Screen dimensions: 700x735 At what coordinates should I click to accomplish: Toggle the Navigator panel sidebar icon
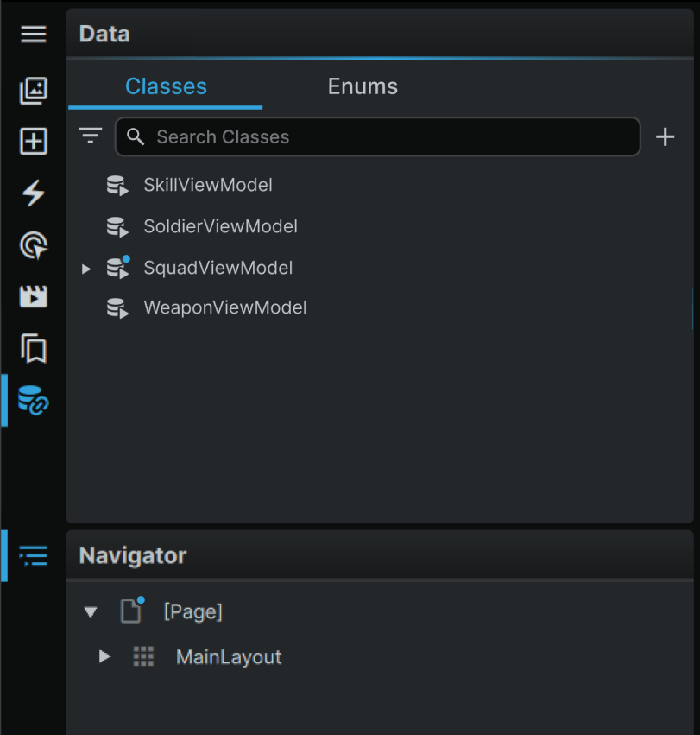(x=34, y=556)
